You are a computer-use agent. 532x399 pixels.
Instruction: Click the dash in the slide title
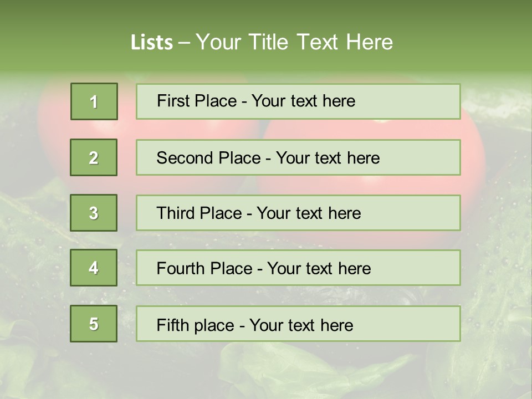coord(185,43)
